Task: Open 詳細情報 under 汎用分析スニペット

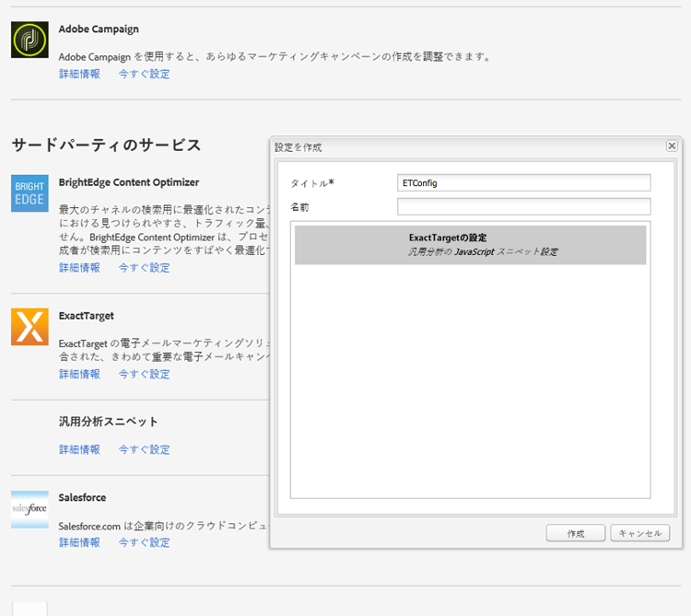Action: coord(80,449)
